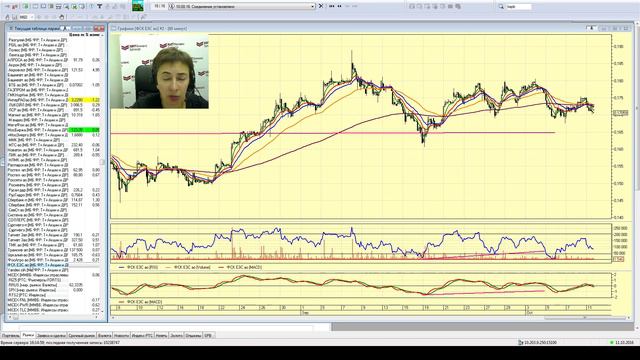Open the Индексы РТС tab
Screen dimensions: 640x360
coord(142,336)
